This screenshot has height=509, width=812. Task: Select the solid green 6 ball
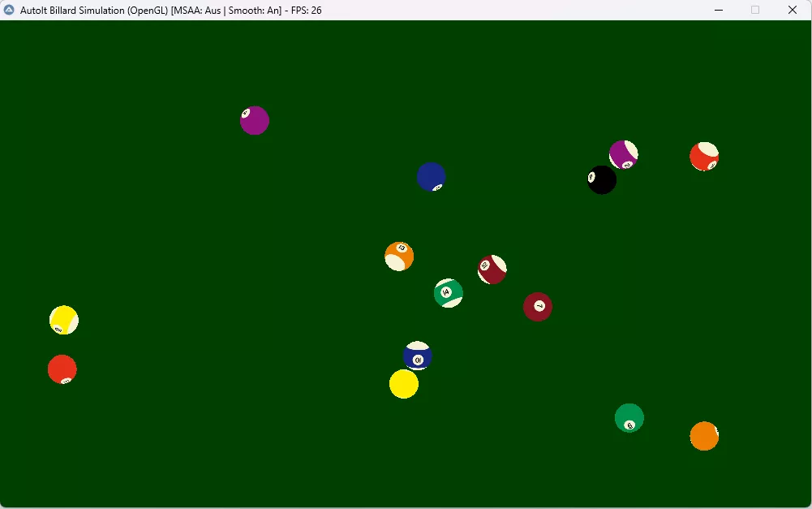[x=629, y=418]
